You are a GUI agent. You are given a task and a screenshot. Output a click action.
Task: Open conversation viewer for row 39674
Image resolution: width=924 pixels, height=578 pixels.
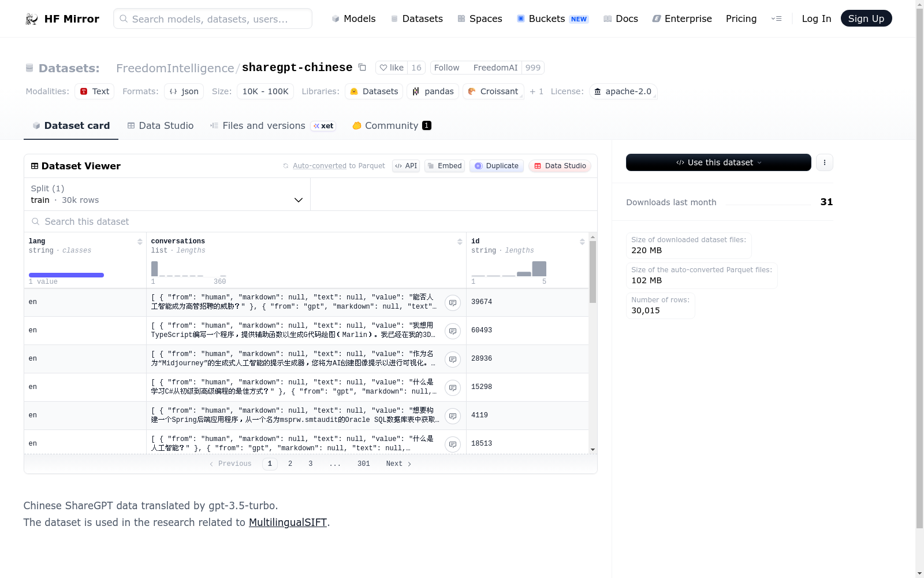click(453, 302)
